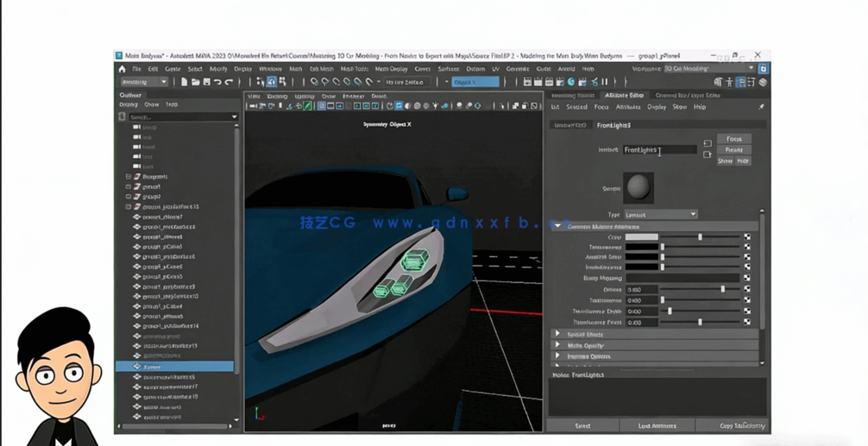Toggle the checker map button beside Bump Mapping
The width and height of the screenshot is (868, 446).
pyautogui.click(x=747, y=279)
